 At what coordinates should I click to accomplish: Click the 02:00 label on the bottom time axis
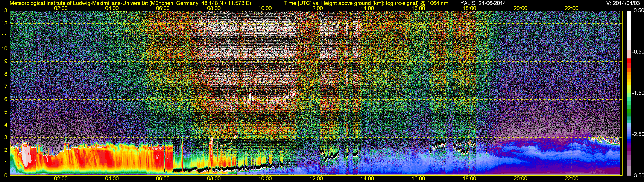(x=61, y=179)
